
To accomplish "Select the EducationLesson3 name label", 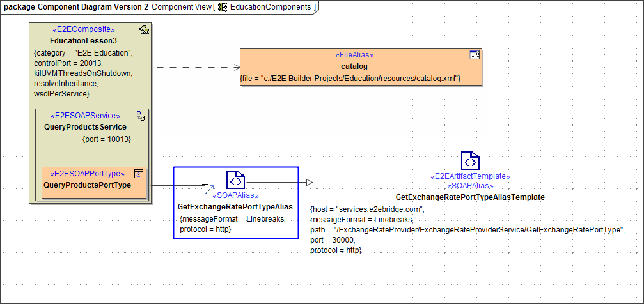I will [x=83, y=41].
